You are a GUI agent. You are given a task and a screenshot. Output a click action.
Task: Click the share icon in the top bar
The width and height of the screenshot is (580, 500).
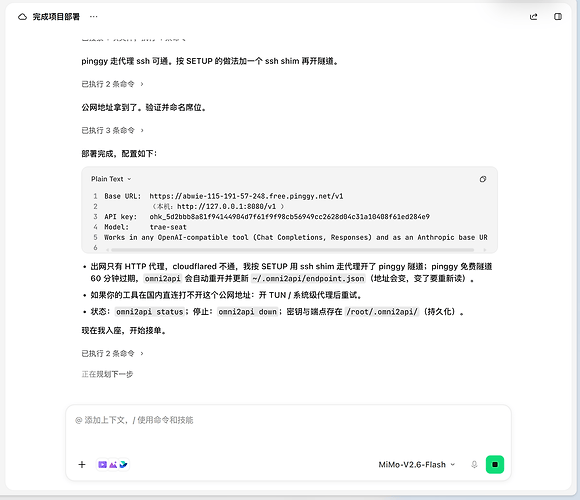tap(533, 17)
